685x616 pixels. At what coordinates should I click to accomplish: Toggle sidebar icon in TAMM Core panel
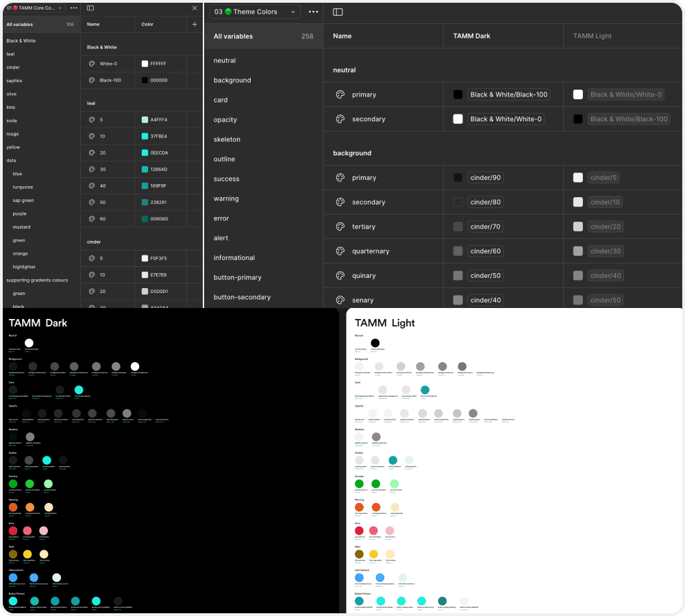90,8
